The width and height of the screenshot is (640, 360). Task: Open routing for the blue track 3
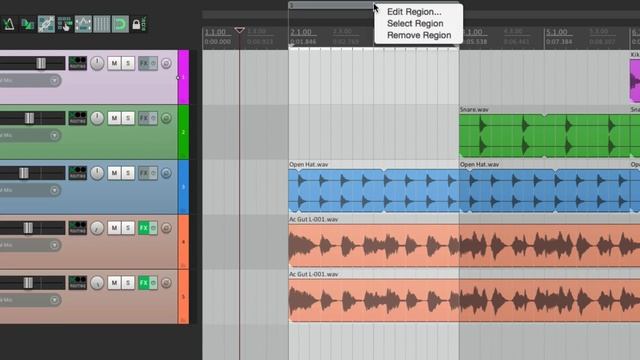point(78,173)
